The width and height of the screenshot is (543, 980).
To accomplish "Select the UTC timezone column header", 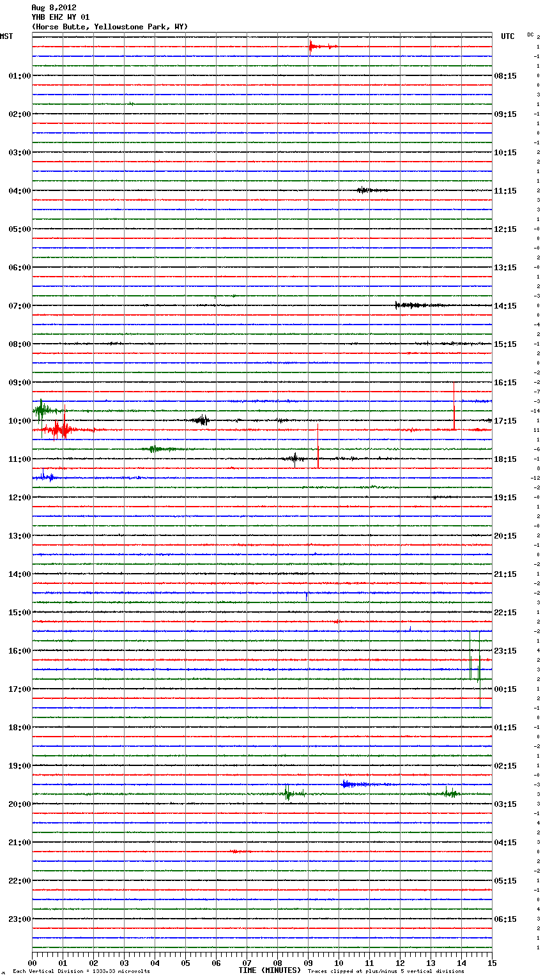I will (x=508, y=36).
